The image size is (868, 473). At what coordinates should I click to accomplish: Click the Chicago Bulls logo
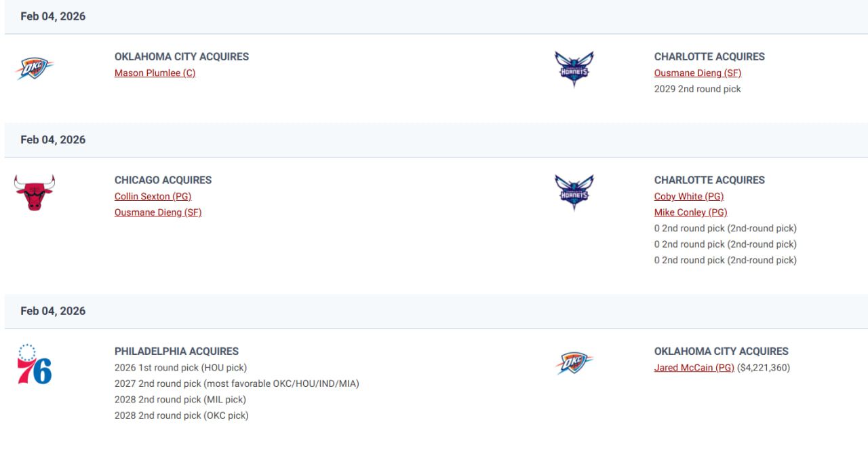coord(35,193)
